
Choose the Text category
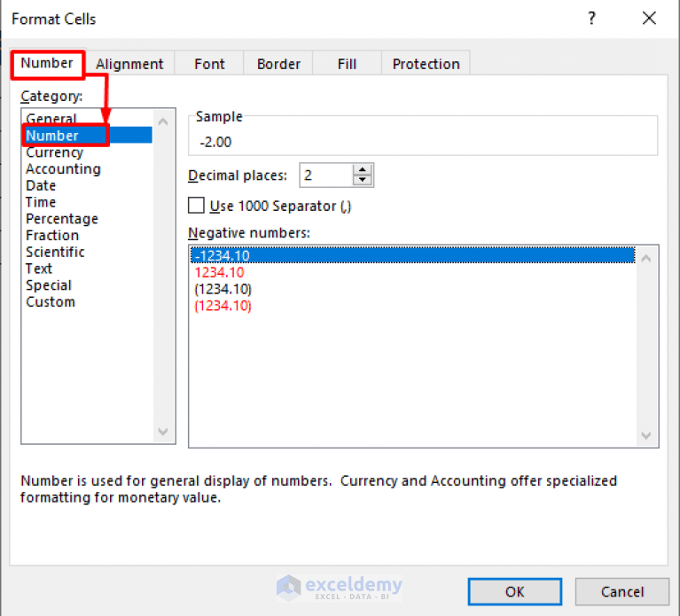point(87,269)
